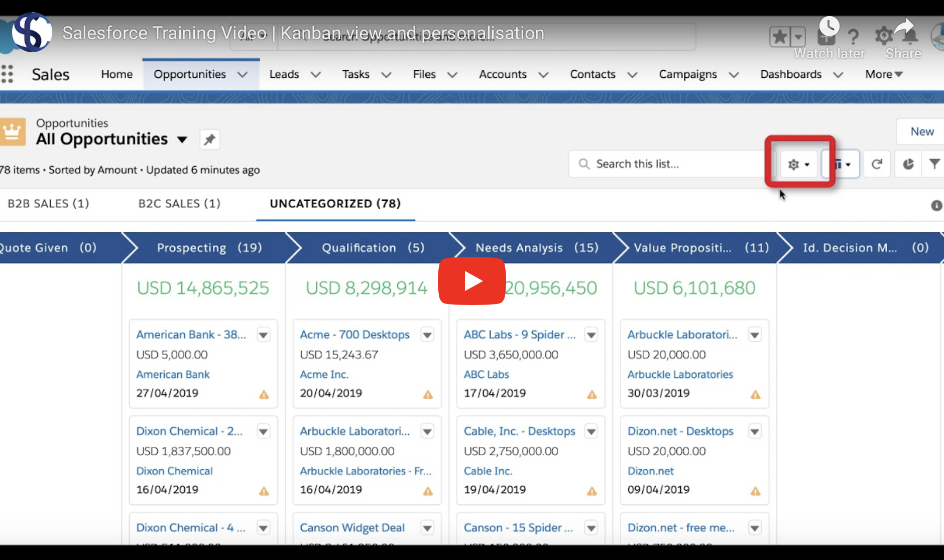Open the American Bank account link

[x=173, y=374]
